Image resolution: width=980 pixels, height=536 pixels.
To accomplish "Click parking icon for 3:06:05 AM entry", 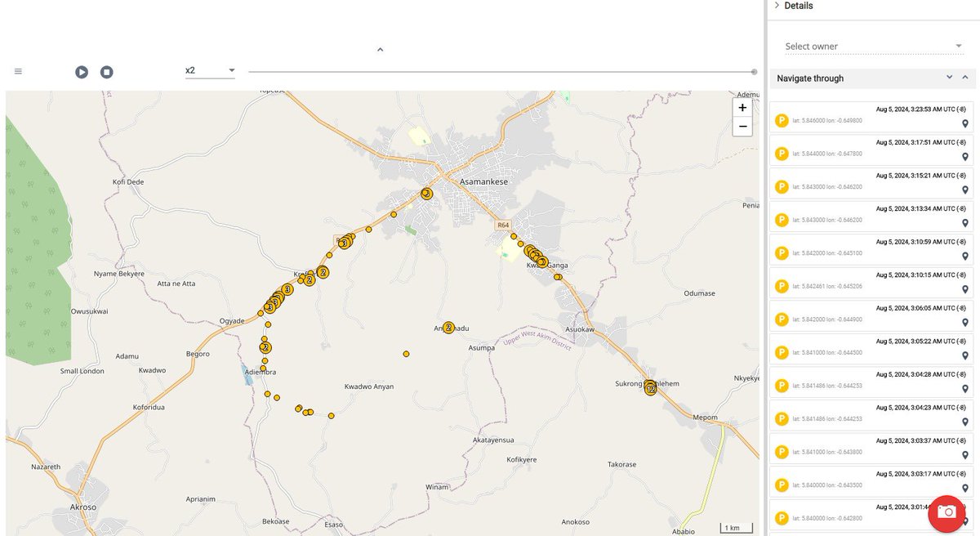I will coord(782,319).
